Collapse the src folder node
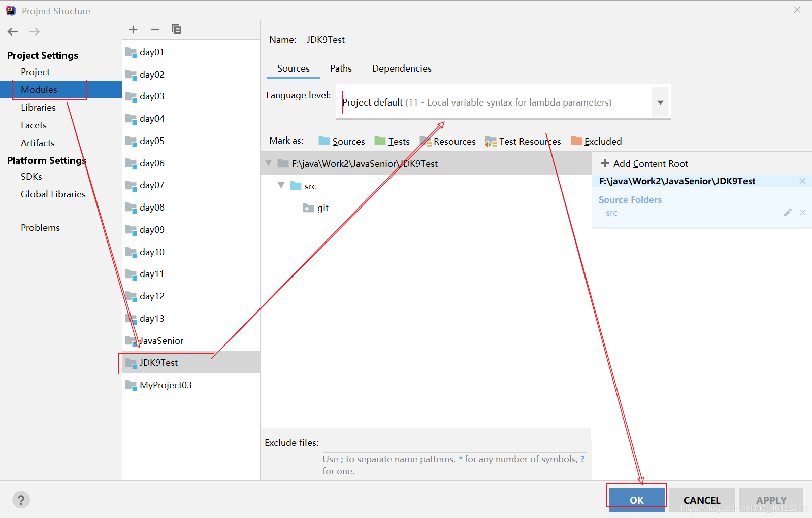Screen dimensions: 812x518 (281, 186)
